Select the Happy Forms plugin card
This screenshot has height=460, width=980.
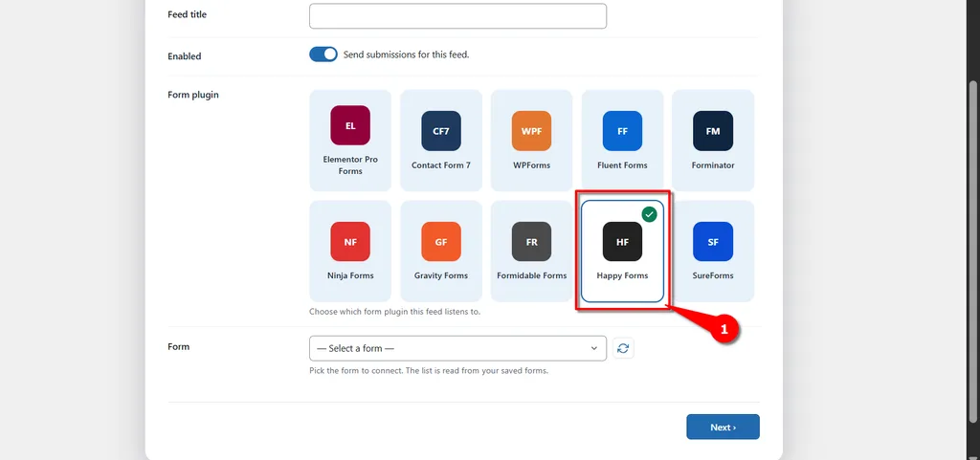(x=622, y=251)
